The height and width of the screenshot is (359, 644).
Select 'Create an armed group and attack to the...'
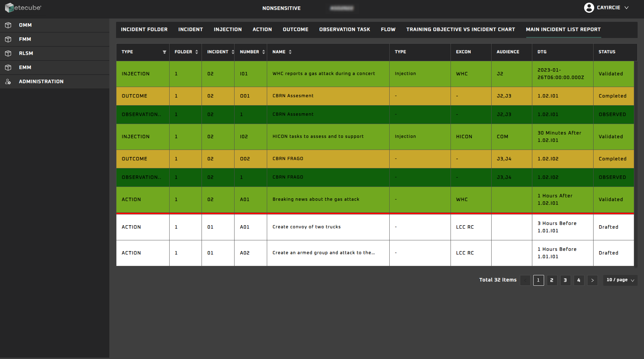tap(323, 253)
